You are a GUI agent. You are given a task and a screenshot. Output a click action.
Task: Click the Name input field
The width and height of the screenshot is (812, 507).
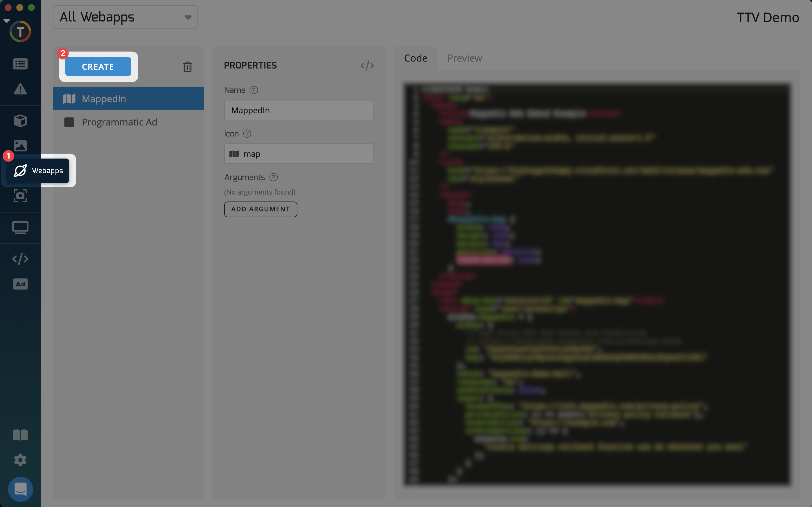(x=299, y=110)
